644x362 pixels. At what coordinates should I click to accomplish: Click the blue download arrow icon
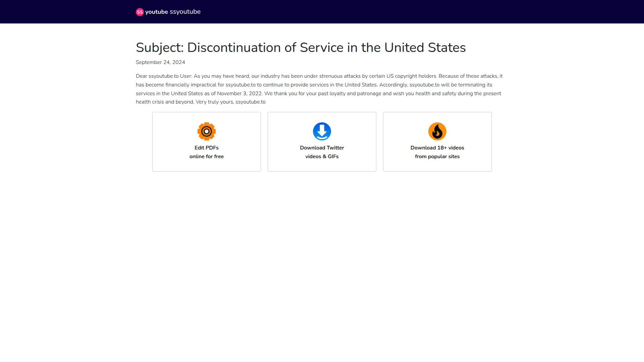coord(322,131)
